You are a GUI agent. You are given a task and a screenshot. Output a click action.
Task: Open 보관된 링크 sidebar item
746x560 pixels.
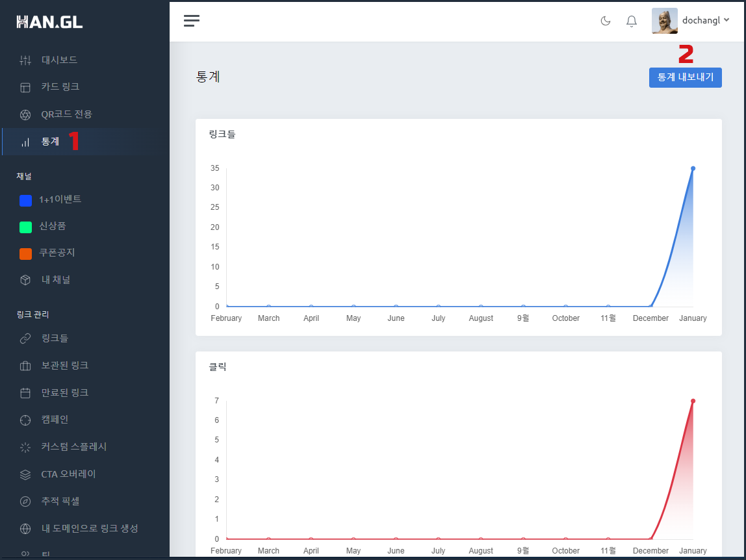(65, 365)
